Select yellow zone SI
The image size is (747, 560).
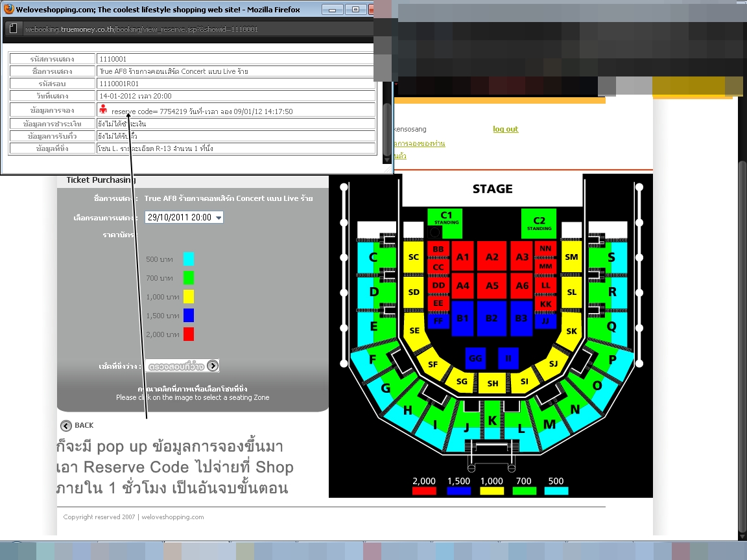coord(524,381)
